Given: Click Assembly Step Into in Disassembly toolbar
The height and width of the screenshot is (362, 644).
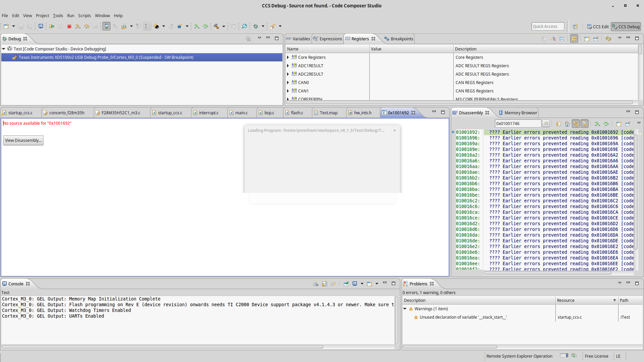Looking at the screenshot, I should pyautogui.click(x=597, y=124).
